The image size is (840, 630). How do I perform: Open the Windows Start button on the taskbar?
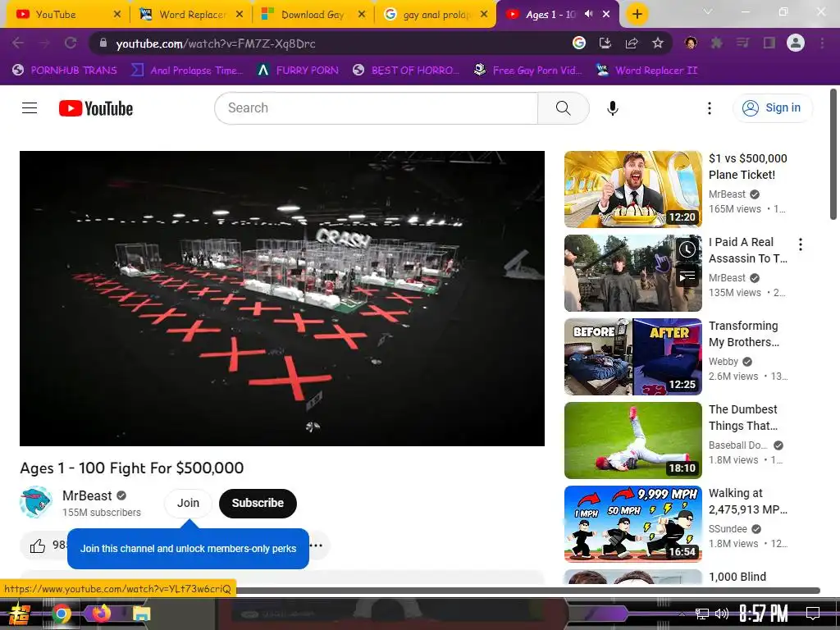[x=18, y=614]
